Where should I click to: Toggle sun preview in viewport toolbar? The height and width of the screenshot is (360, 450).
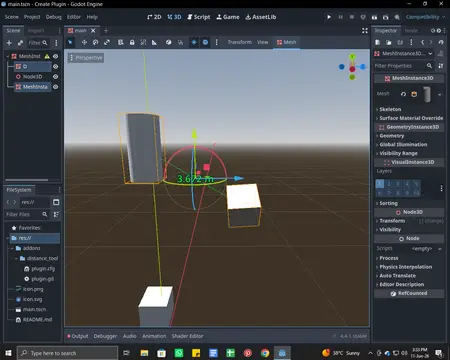194,42
